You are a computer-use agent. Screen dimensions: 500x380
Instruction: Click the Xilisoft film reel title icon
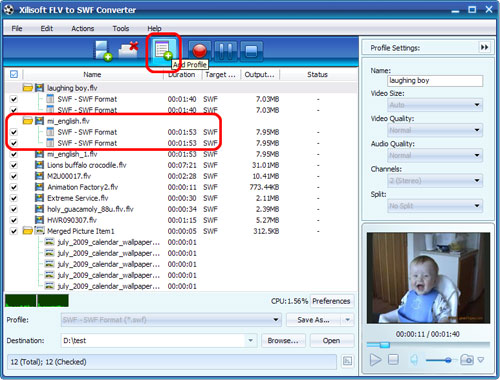tap(9, 10)
